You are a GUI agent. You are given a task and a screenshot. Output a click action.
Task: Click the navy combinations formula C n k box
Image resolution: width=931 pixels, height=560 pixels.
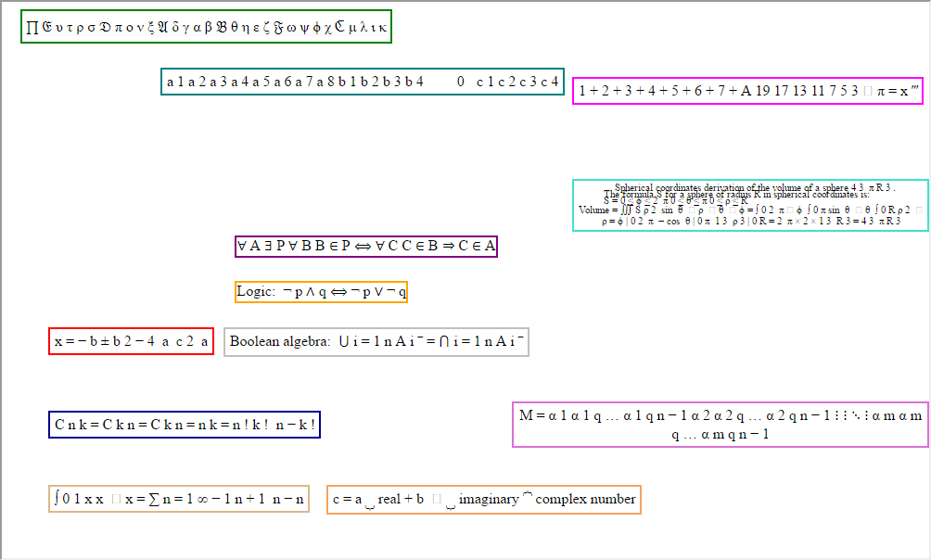(x=184, y=424)
